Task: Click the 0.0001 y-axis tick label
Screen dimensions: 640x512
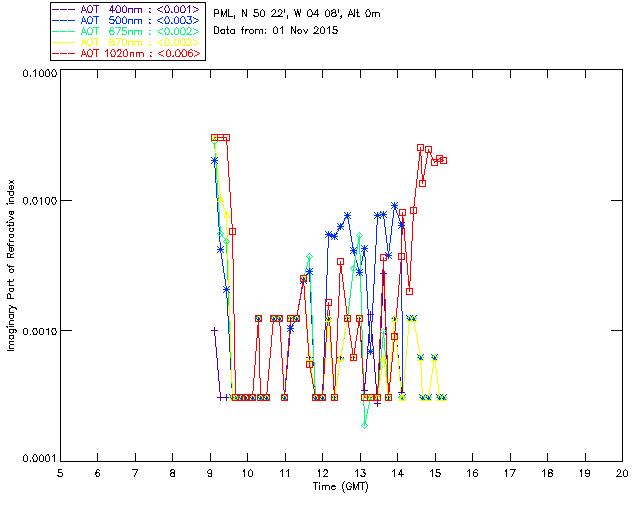Action: [x=39, y=459]
